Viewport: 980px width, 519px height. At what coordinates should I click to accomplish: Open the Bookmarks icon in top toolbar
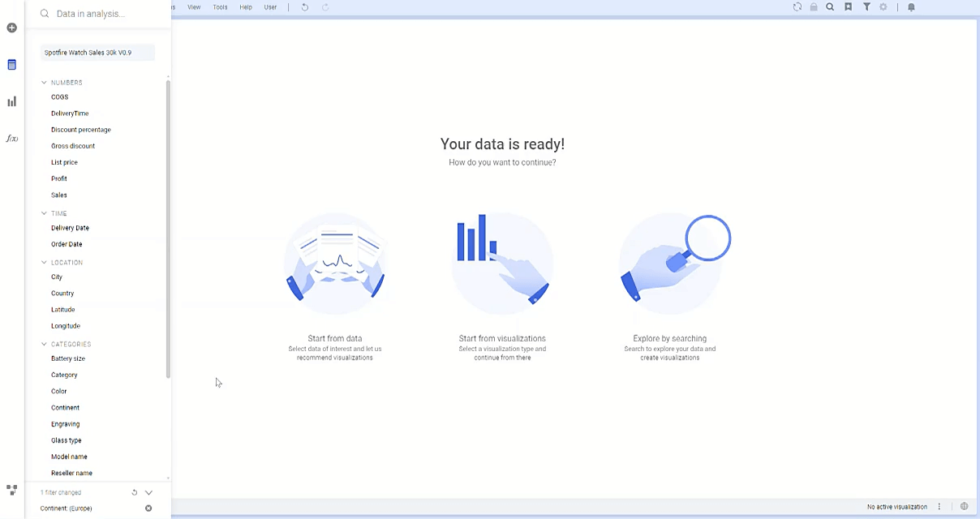848,6
